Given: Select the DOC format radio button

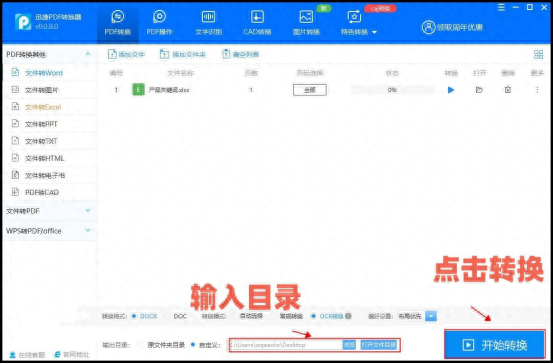Looking at the screenshot, I should coord(168,316).
